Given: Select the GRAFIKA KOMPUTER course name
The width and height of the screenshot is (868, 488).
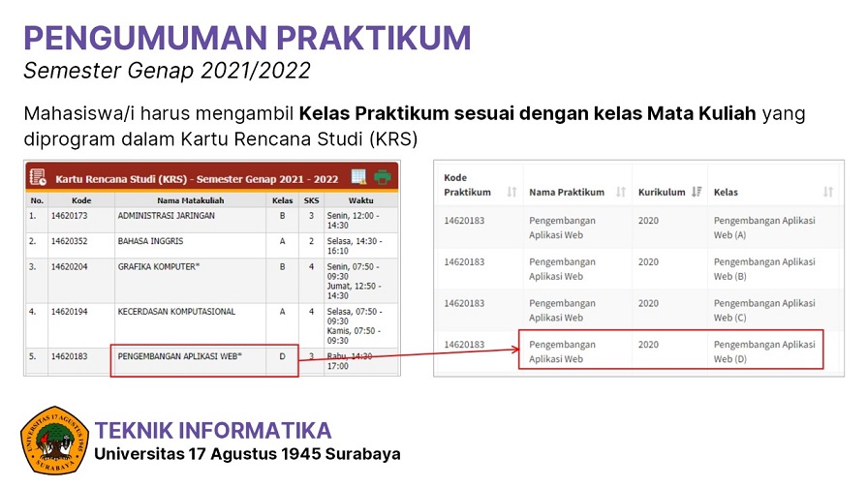Looking at the screenshot, I should click(x=158, y=266).
